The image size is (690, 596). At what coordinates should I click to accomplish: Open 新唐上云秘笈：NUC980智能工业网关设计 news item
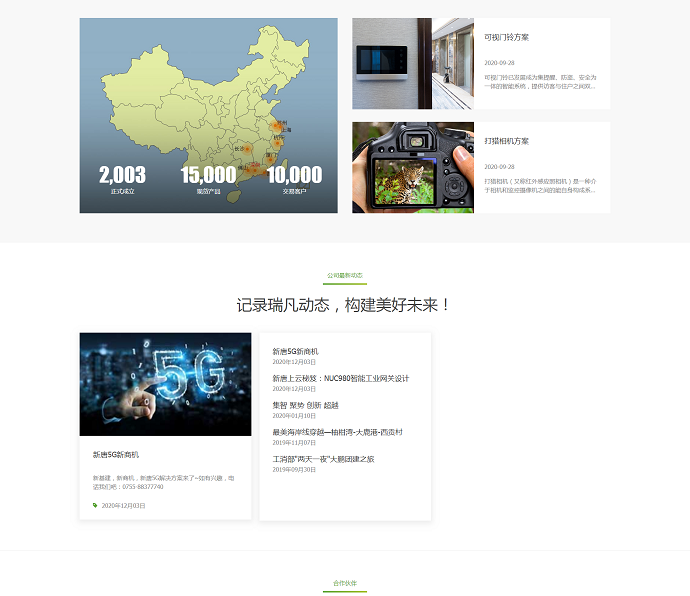[x=340, y=378]
